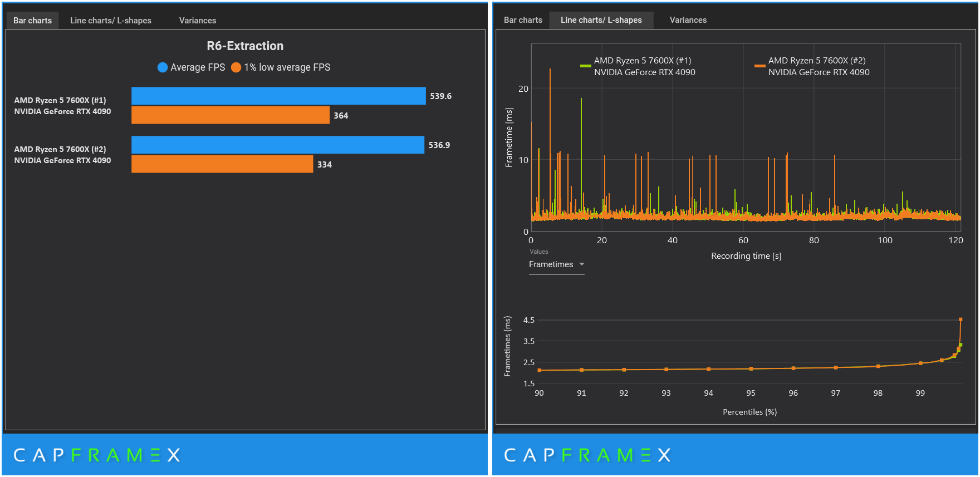Click the green legend marker for 7600X (#1)
The width and height of the screenshot is (980, 477).
point(585,66)
